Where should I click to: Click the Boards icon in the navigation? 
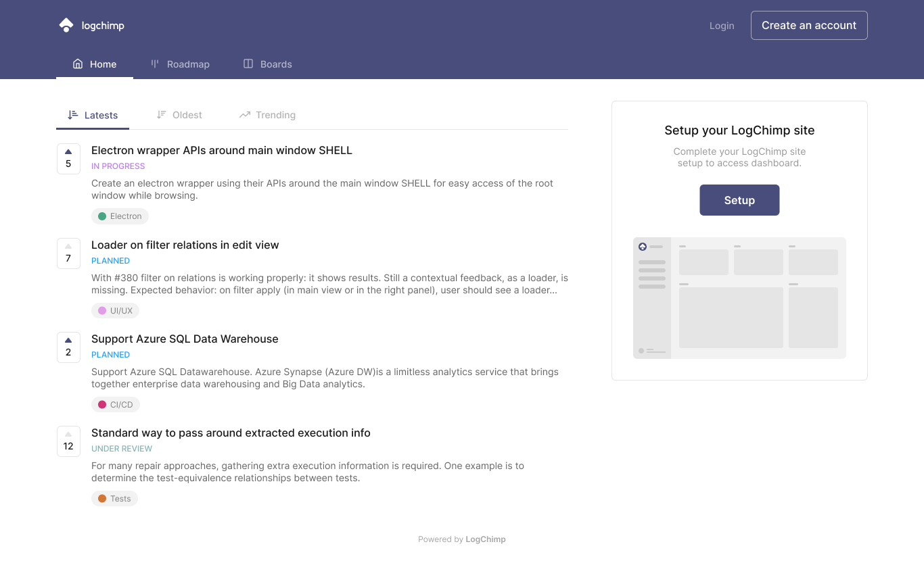point(248,64)
